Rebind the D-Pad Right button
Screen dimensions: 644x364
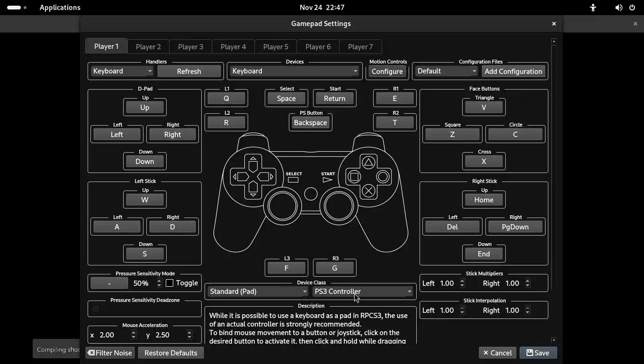point(172,135)
